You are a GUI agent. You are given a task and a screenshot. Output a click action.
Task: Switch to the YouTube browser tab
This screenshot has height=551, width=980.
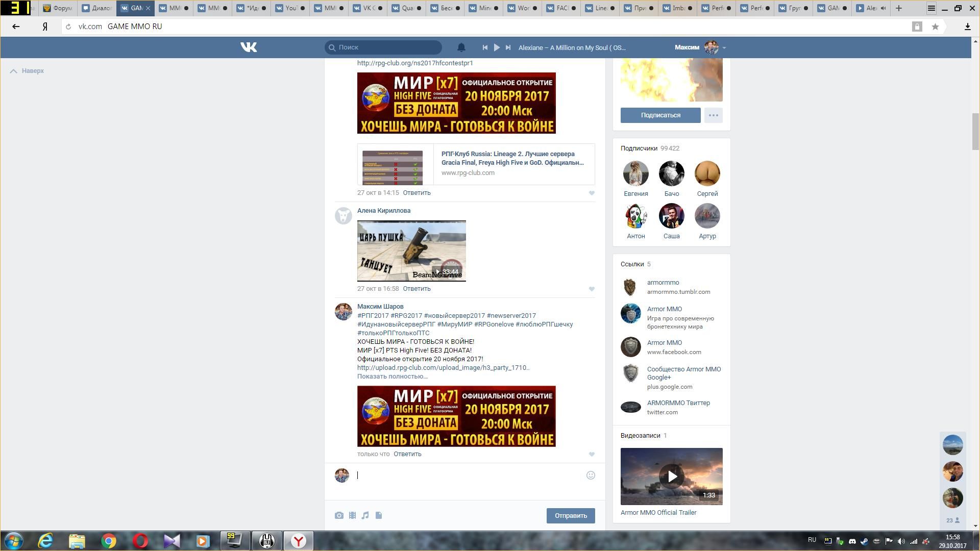point(290,8)
